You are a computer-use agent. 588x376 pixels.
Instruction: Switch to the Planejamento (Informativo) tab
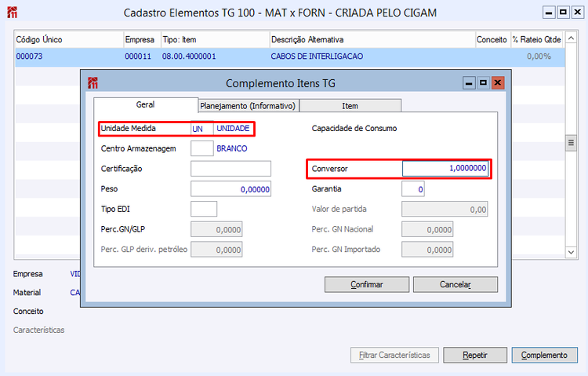pos(248,106)
